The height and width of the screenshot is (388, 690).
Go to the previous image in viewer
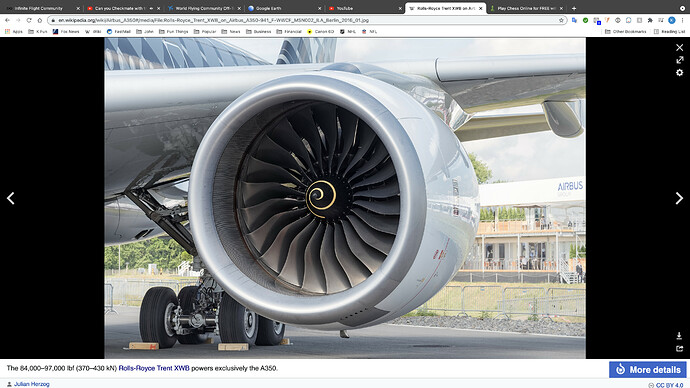coord(11,198)
